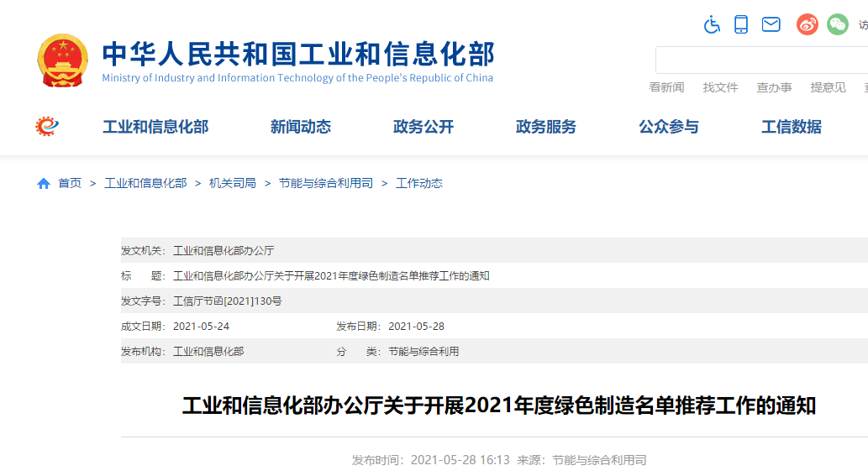Click the 首页 breadcrumb link

[x=70, y=183]
